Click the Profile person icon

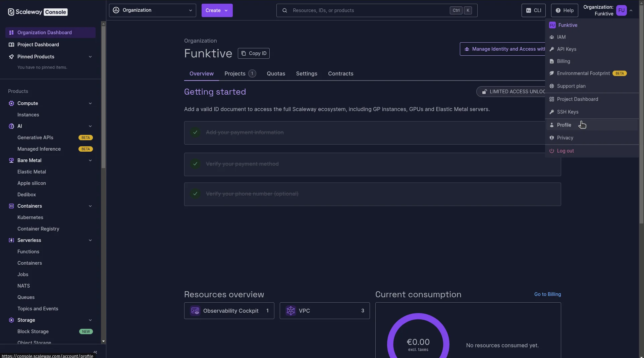(552, 125)
